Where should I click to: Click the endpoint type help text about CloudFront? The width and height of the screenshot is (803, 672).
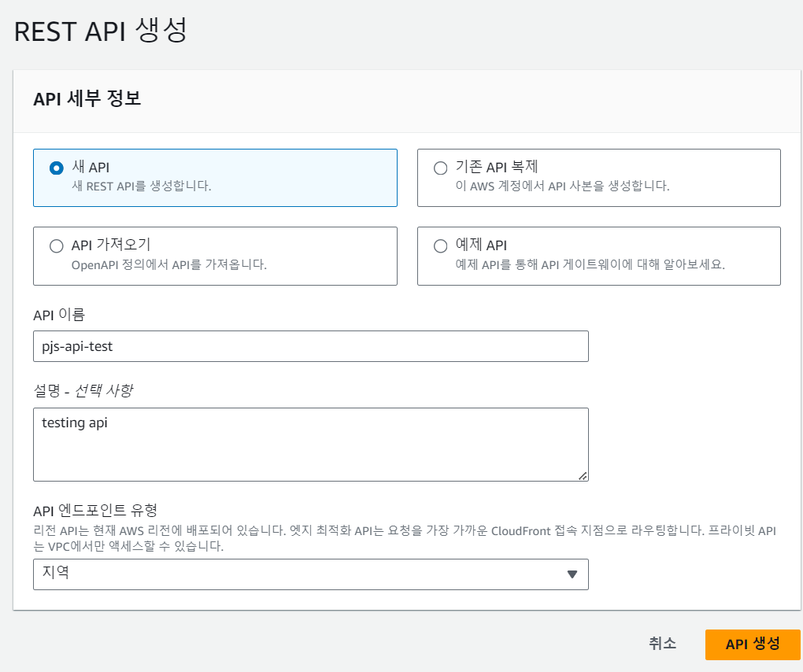pos(405,538)
